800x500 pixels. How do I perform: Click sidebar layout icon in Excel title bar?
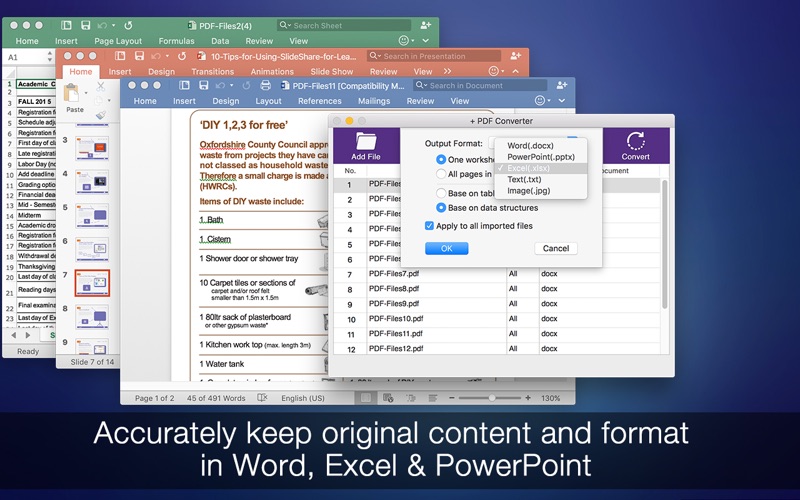(66, 25)
